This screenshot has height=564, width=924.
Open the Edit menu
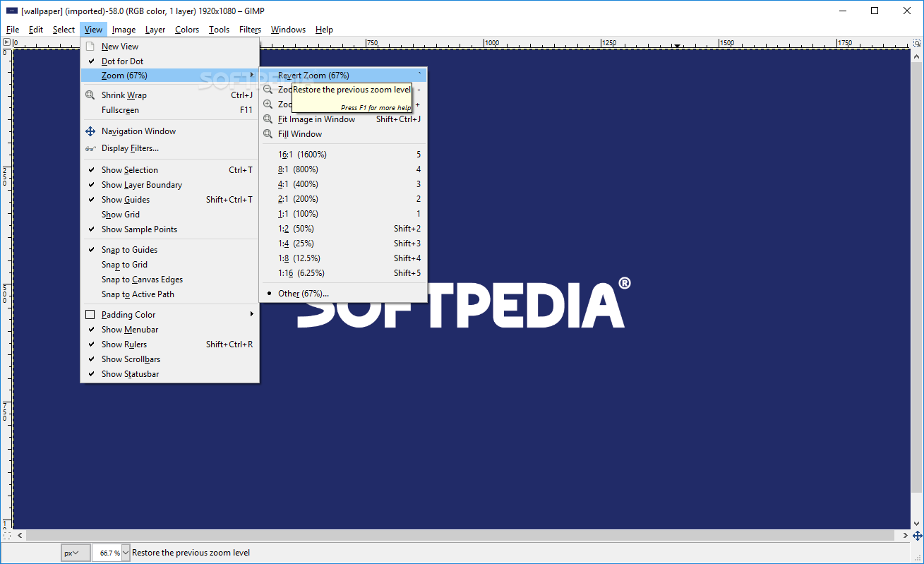[x=36, y=30]
